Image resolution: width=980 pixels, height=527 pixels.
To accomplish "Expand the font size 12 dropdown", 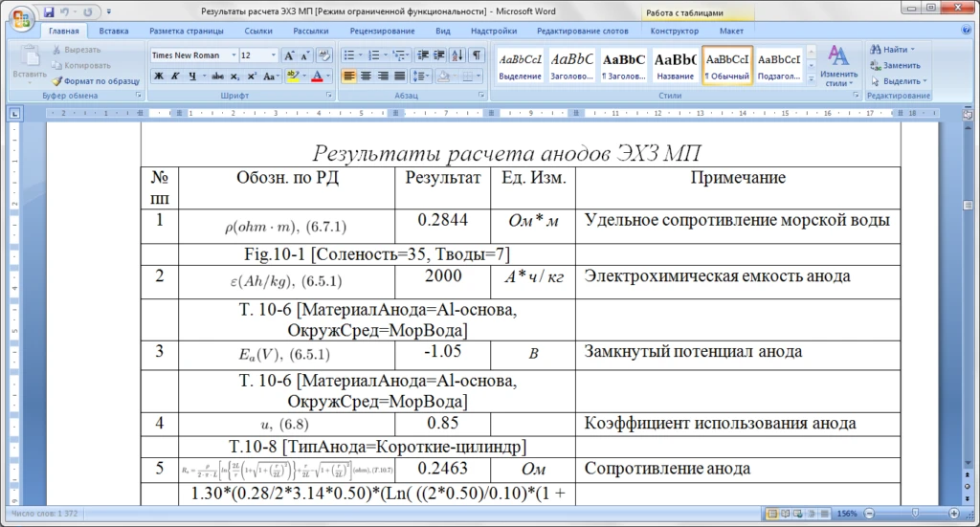I will coord(274,55).
